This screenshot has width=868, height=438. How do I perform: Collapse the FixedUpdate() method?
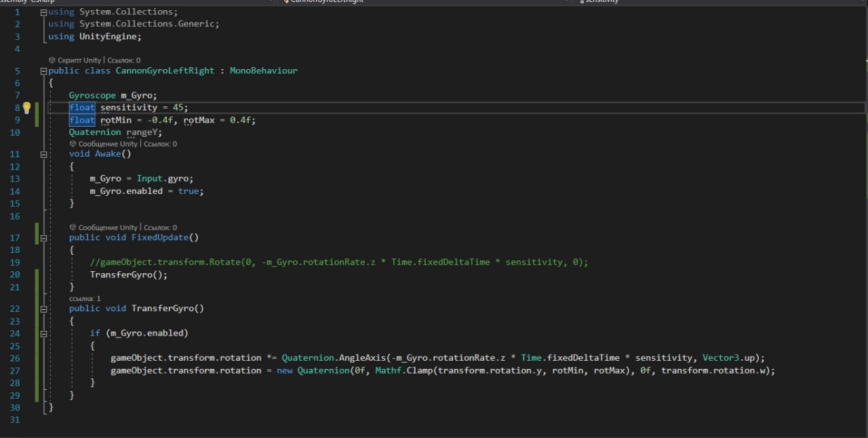[44, 238]
